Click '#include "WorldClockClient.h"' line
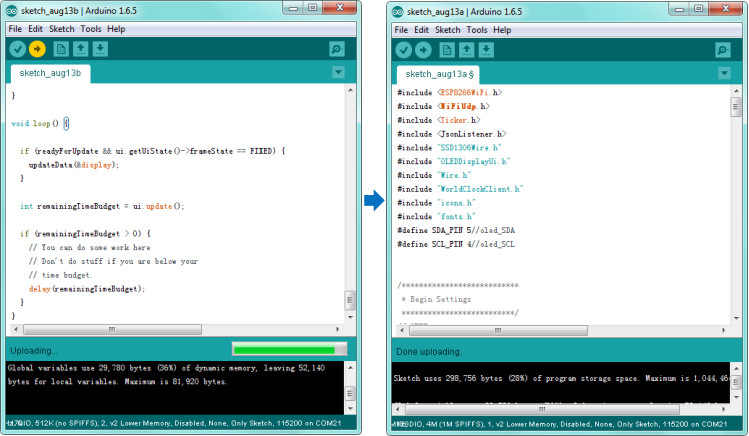This screenshot has width=749, height=436. coord(460,189)
